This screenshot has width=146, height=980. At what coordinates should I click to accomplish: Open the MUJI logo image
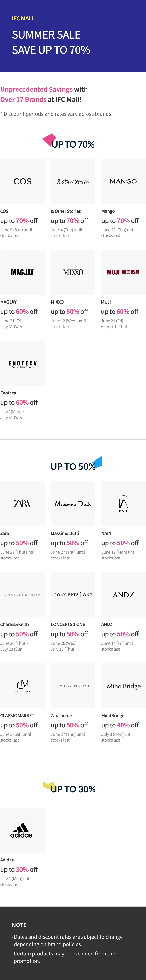[123, 272]
